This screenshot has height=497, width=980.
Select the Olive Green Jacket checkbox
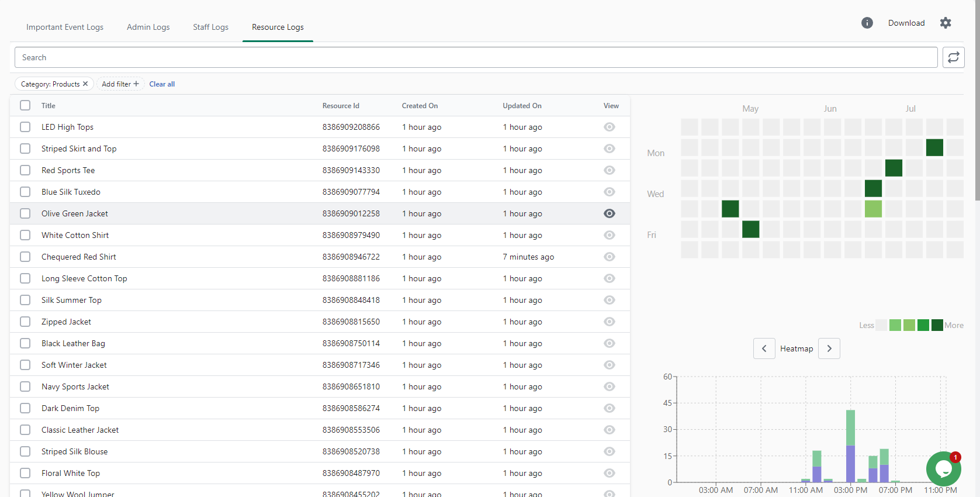point(25,213)
